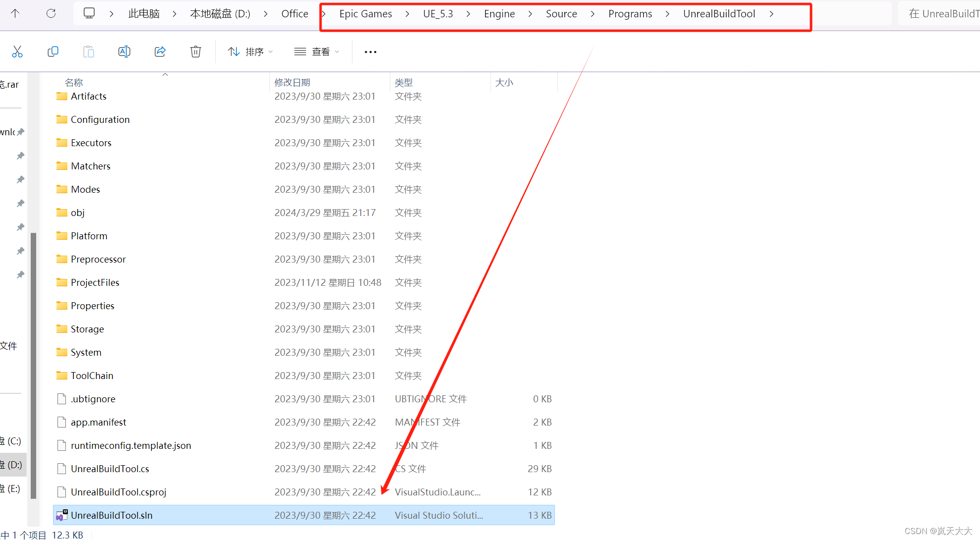The width and height of the screenshot is (980, 540).
Task: Click the Rename icon in toolbar
Action: click(x=124, y=52)
